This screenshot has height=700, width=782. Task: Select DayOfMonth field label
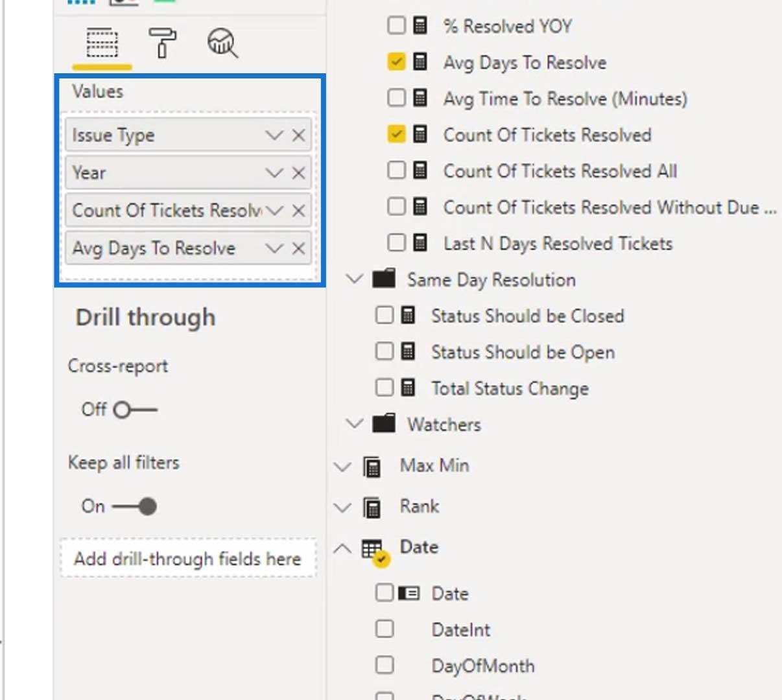pyautogui.click(x=483, y=666)
